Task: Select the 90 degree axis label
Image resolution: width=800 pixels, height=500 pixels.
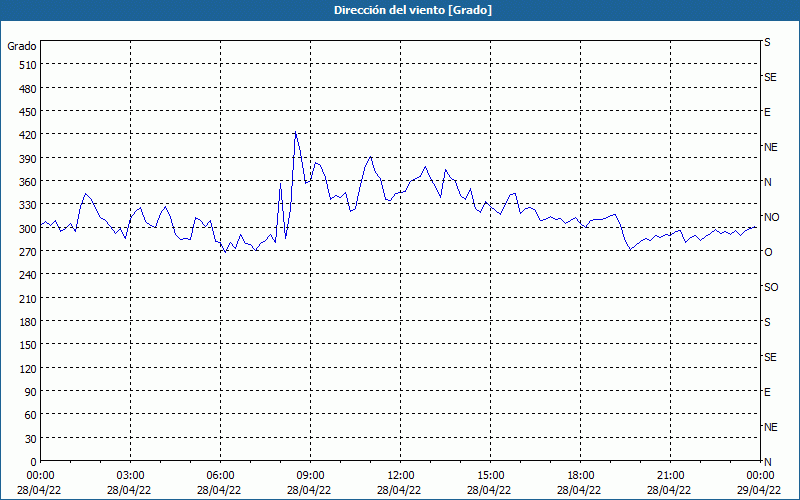Action: click(31, 392)
